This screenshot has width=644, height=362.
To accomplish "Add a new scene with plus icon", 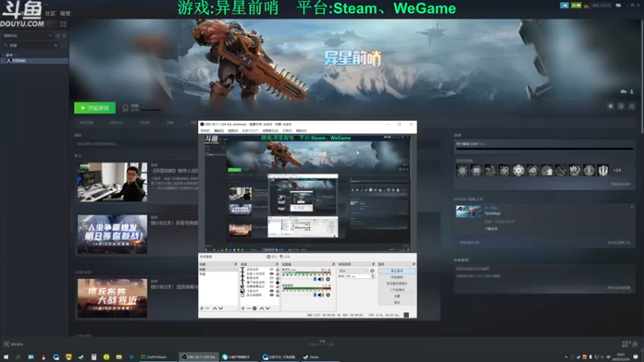I will pos(202,308).
